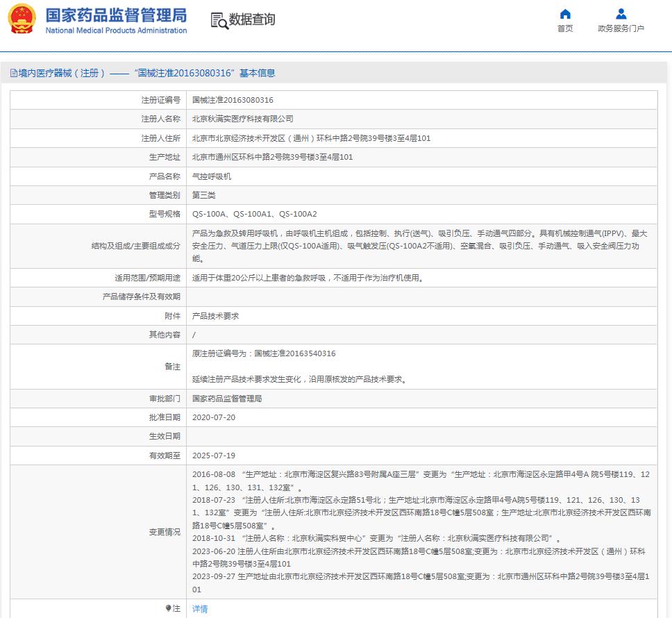
Task: Click the marker icon beside 注
Action: coord(168,608)
